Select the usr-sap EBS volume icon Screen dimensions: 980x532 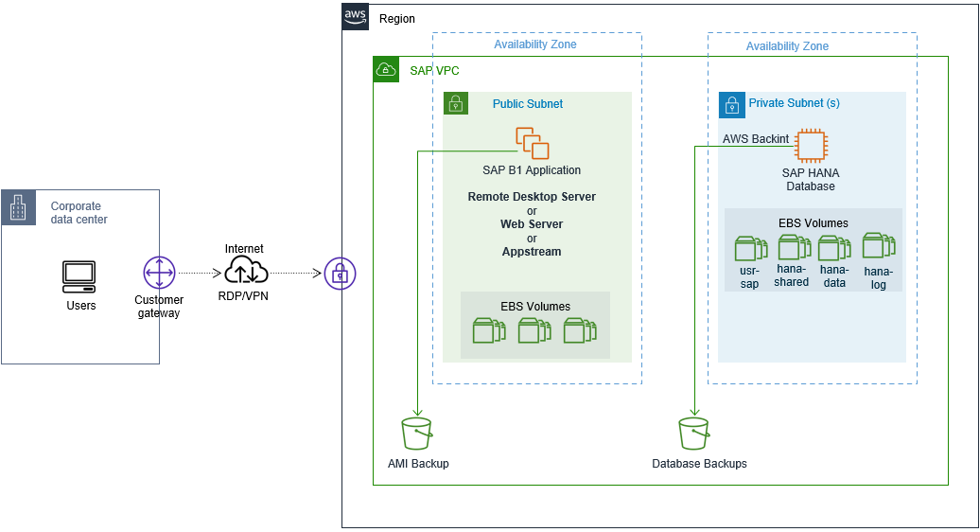click(751, 249)
